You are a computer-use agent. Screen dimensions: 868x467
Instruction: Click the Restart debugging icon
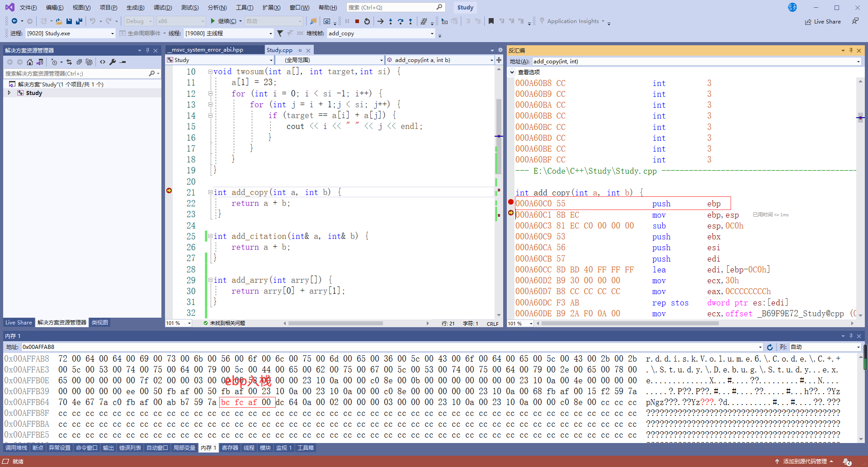367,21
